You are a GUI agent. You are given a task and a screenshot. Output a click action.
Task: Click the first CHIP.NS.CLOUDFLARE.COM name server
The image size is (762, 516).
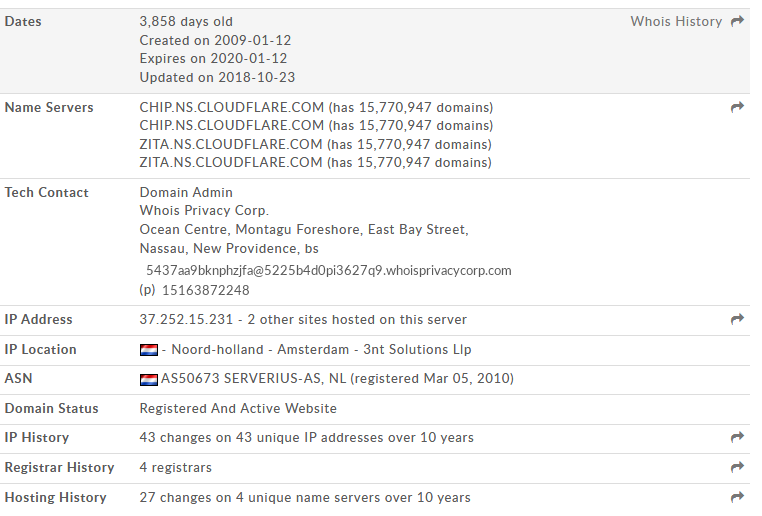pos(232,107)
